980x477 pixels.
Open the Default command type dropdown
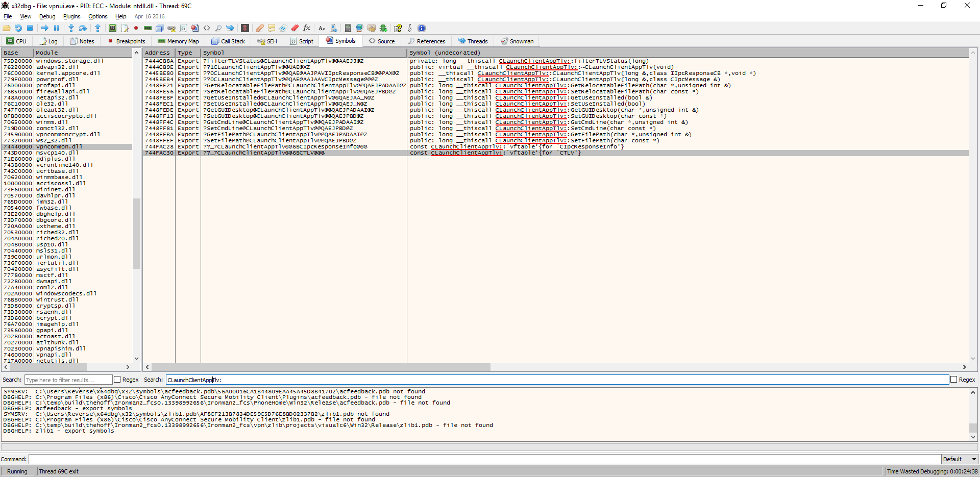tap(960, 459)
